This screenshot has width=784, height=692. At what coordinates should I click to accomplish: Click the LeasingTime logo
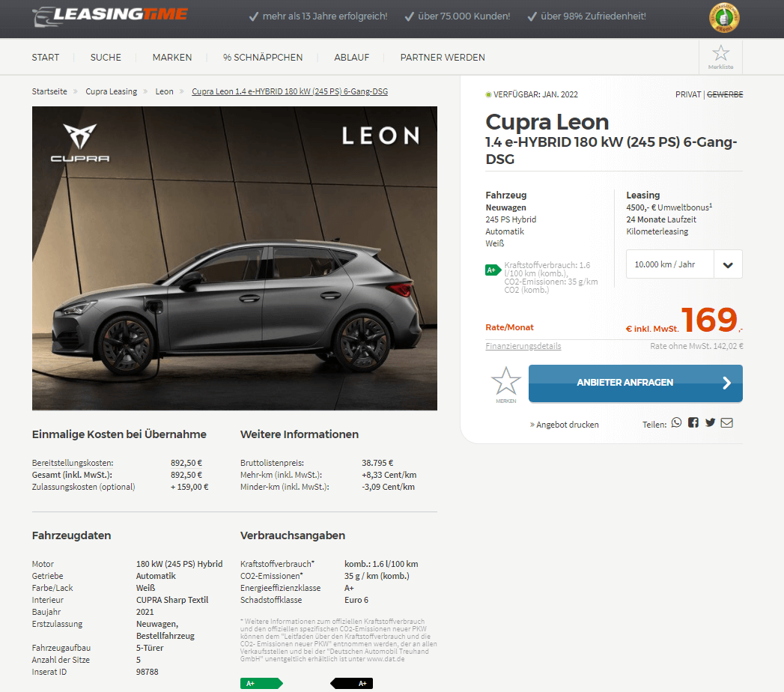pyautogui.click(x=110, y=16)
